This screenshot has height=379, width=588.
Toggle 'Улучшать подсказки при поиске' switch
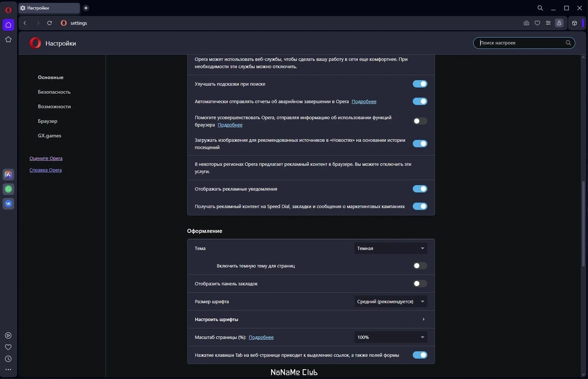click(420, 84)
